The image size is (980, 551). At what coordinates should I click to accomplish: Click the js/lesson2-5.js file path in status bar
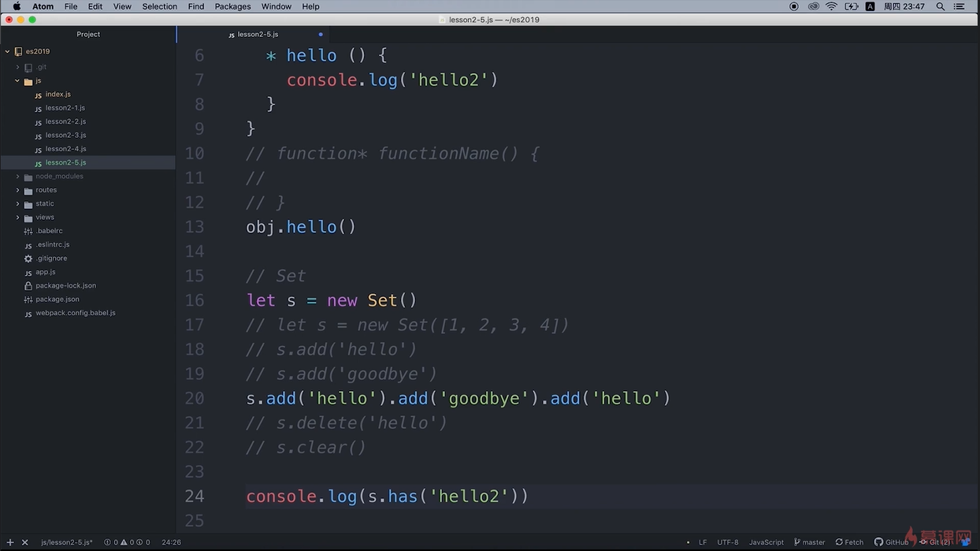point(67,542)
